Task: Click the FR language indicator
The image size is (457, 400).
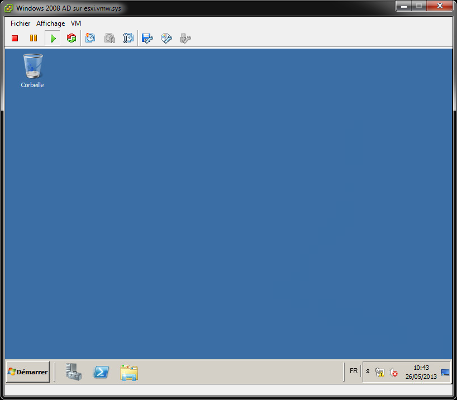Action: [353, 371]
